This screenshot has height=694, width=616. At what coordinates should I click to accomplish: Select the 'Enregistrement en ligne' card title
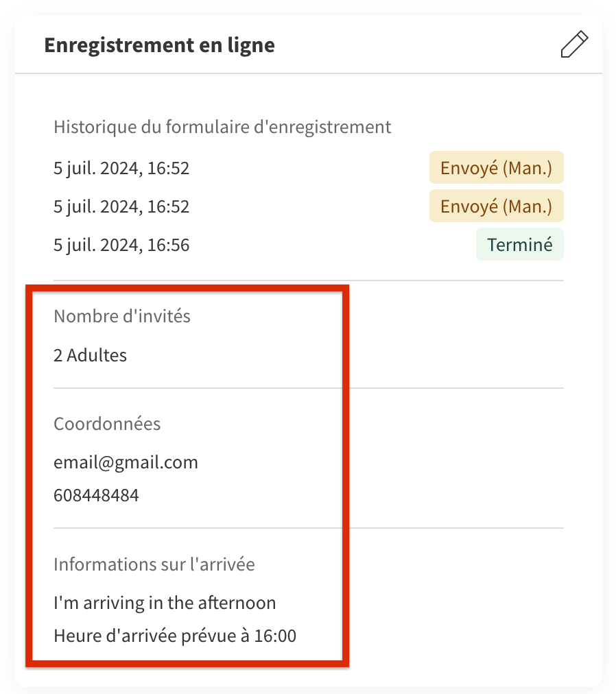click(x=159, y=45)
